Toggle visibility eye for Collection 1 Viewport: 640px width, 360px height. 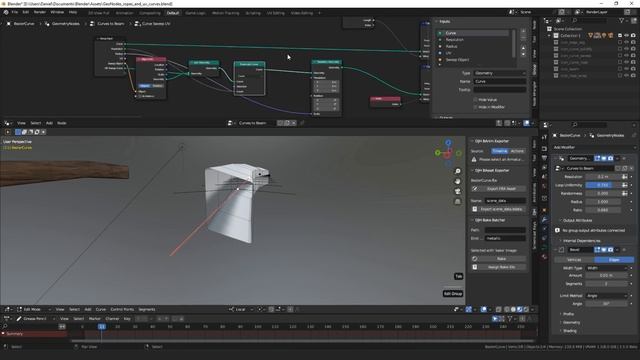pyautogui.click(x=627, y=36)
